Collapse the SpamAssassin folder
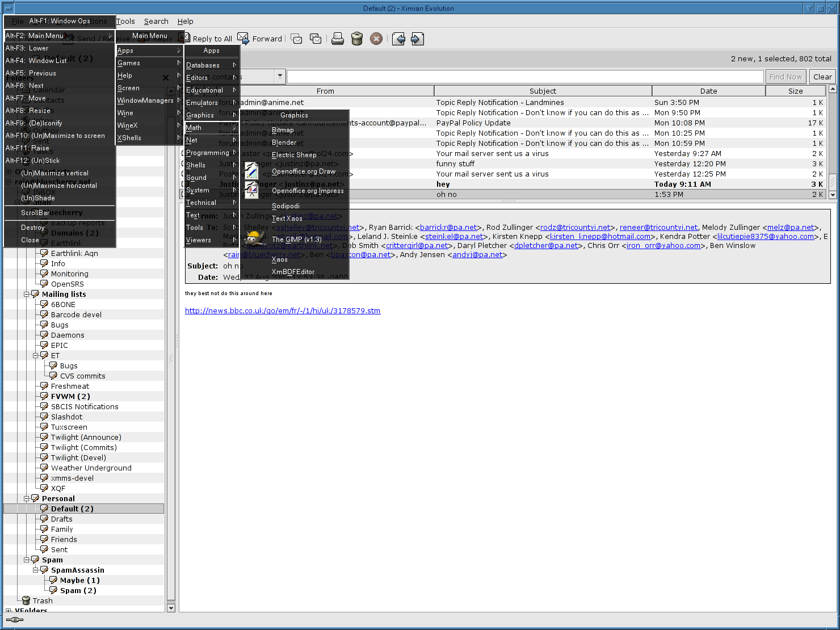 (x=35, y=570)
